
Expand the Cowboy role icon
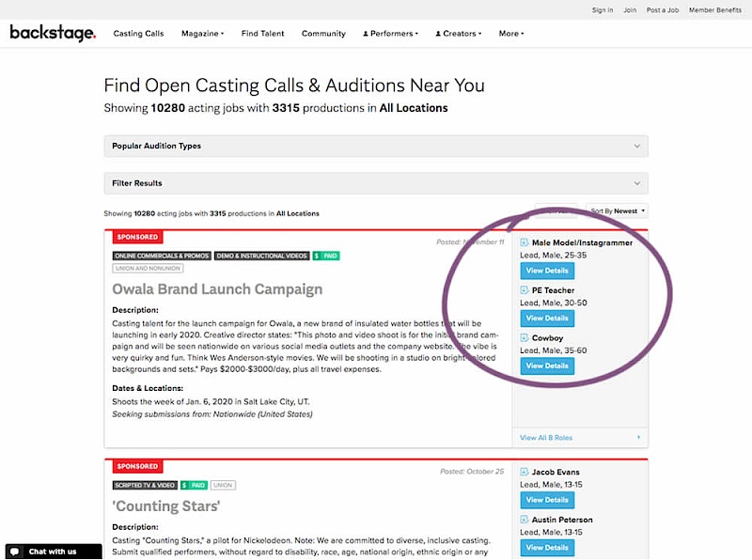(x=525, y=337)
